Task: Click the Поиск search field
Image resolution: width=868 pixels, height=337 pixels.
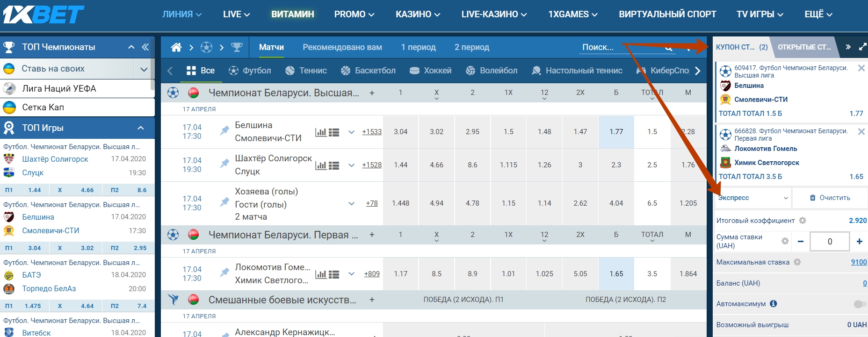Action: click(627, 47)
